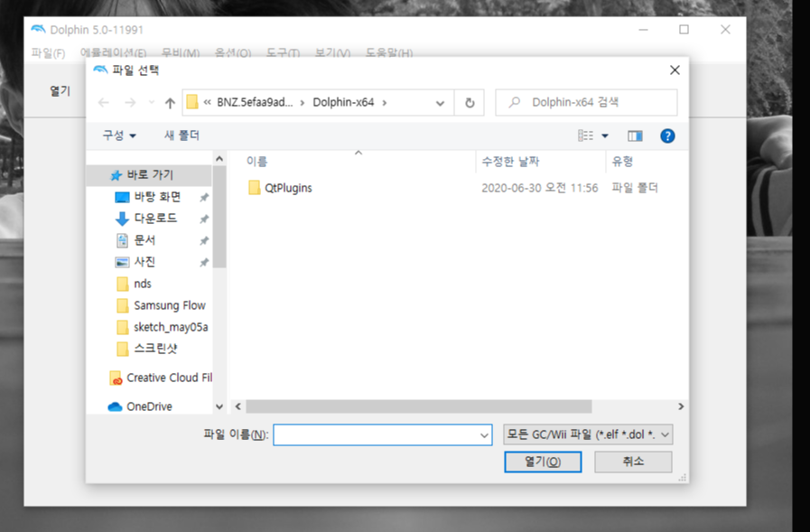Click the 2020-06-30 오전 11:56 date cell
Viewport: 810px width, 532px height.
[x=540, y=188]
